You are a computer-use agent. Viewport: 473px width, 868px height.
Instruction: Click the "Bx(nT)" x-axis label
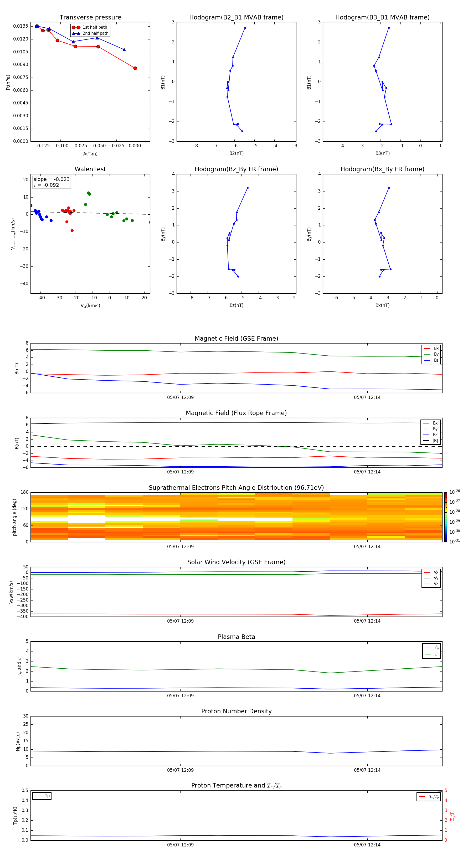coord(382,305)
